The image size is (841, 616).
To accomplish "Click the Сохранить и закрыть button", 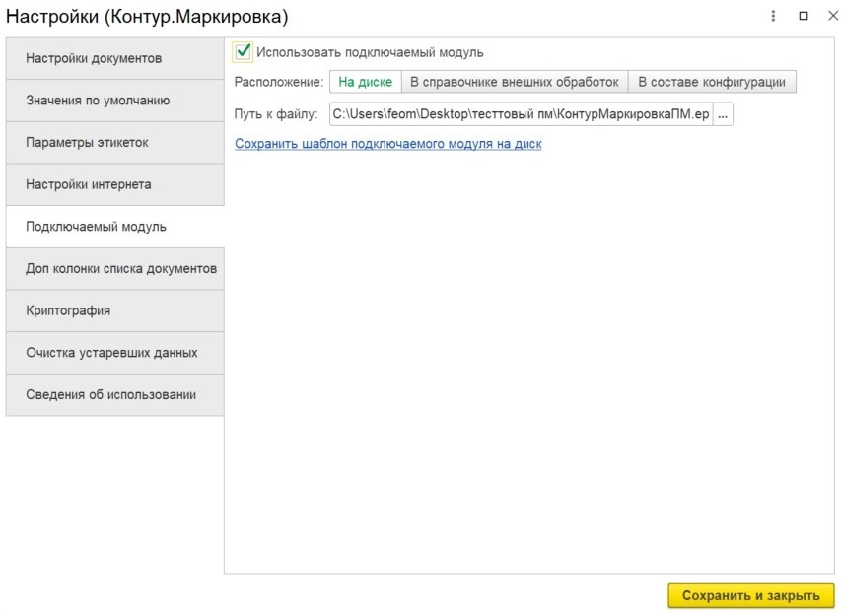I will coord(751,595).
